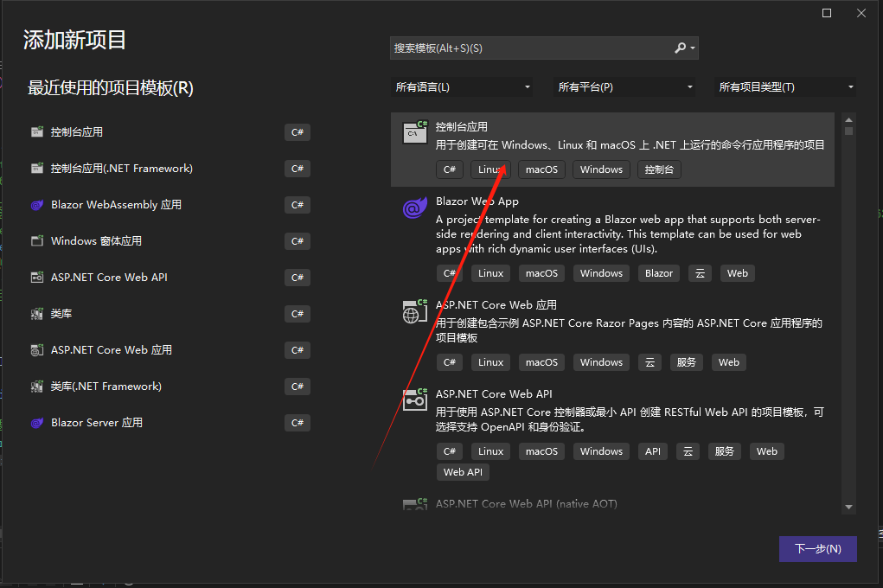This screenshot has height=588, width=883.
Task: Click the 控制台应用(.NET Framework) icon in recent templates
Action: (x=36, y=168)
